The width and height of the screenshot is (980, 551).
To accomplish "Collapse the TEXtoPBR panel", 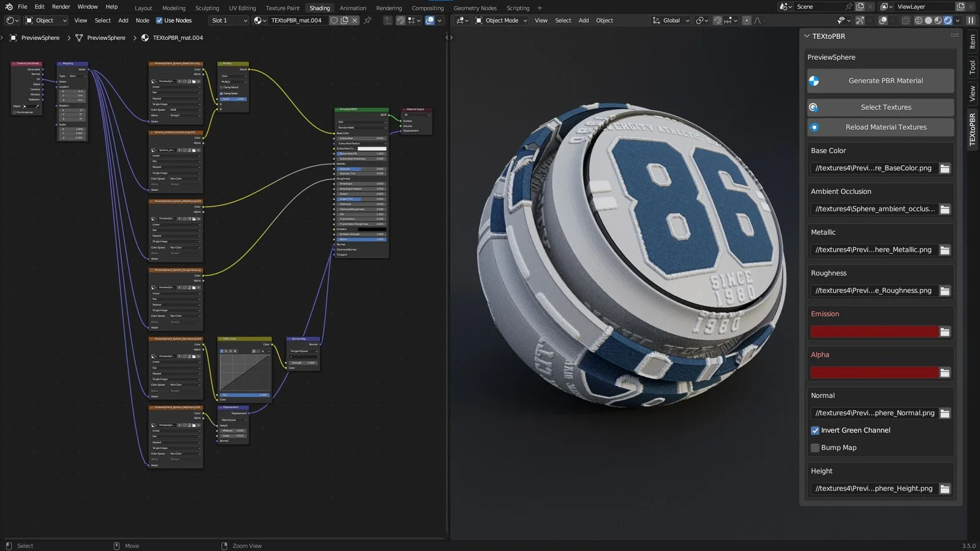I will click(x=807, y=36).
